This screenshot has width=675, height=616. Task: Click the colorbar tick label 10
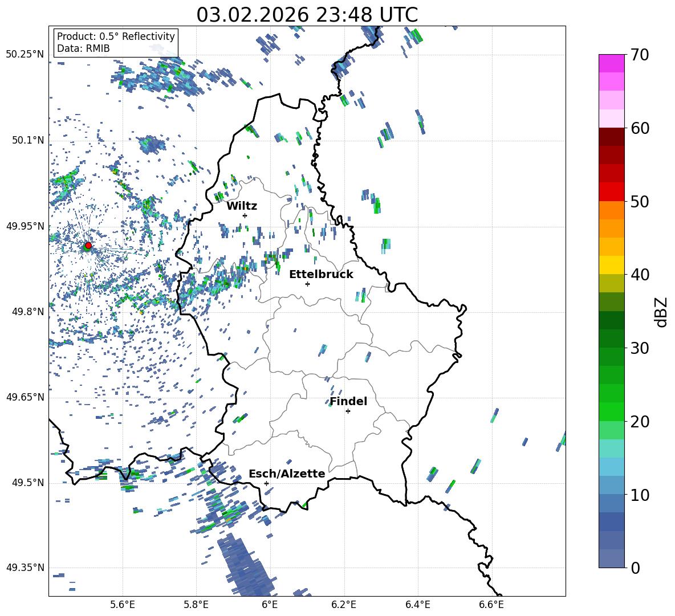[x=639, y=495]
